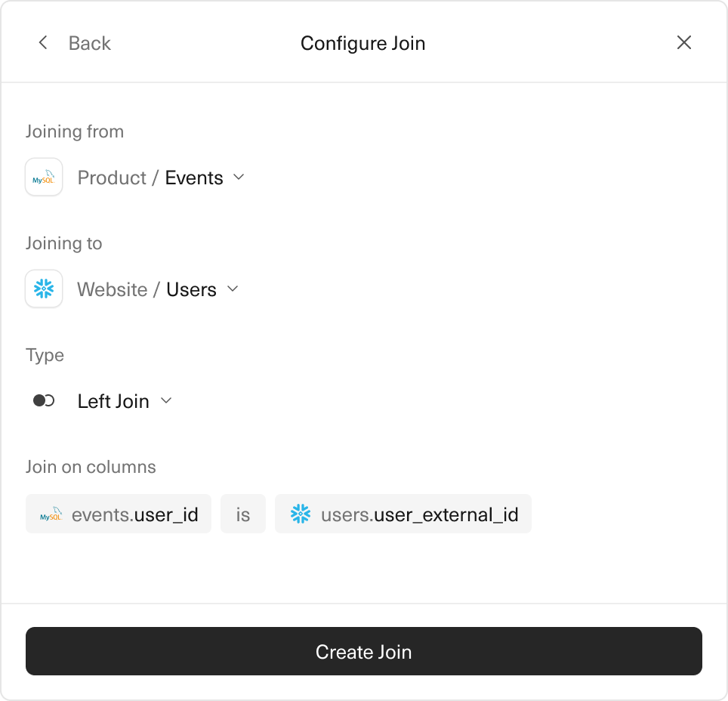Click the Snowflake logo beside Website / Users
The width and height of the screenshot is (728, 701).
tap(44, 289)
